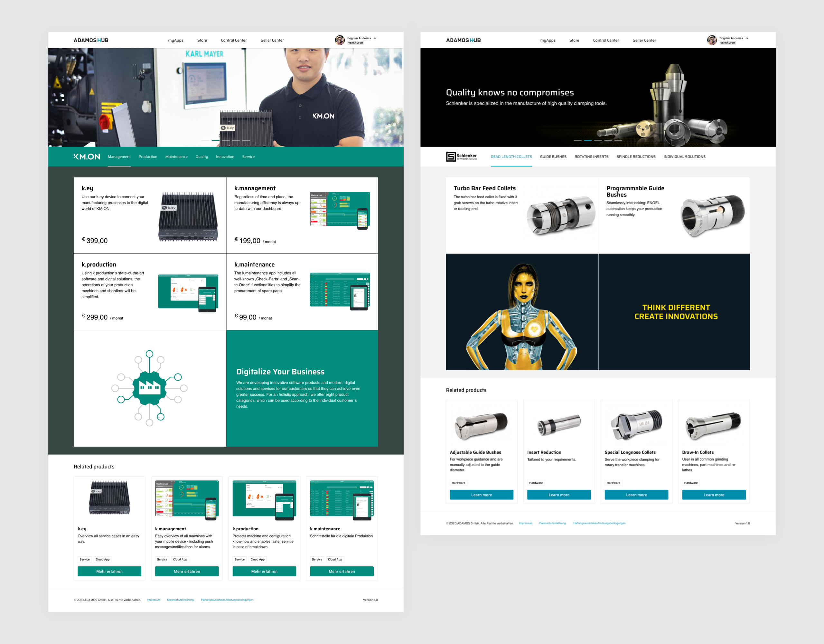Open Control Center in right page header
Screen dimensions: 824x644
click(x=606, y=40)
